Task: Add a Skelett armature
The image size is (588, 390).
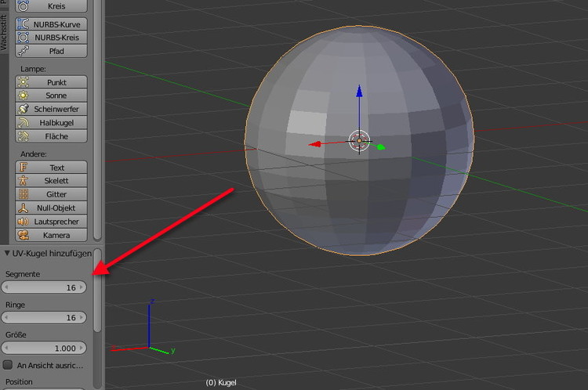Action: pos(52,181)
